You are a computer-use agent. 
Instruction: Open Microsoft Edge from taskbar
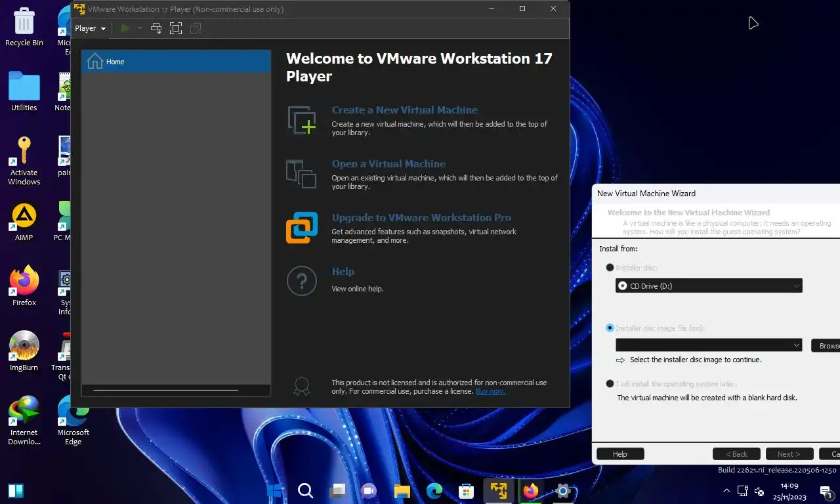coord(434,490)
